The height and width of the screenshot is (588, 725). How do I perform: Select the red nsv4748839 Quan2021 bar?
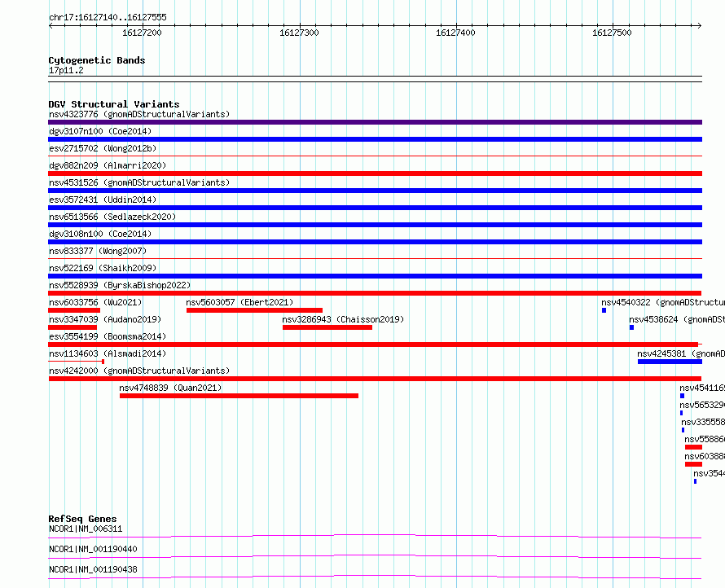pos(239,396)
